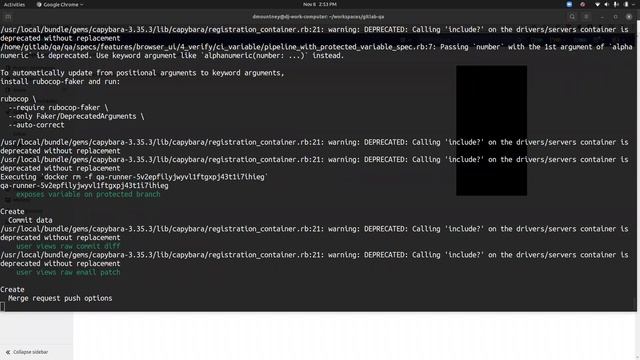
Task: Click the blue tray indicator icon
Action: [569, 4]
